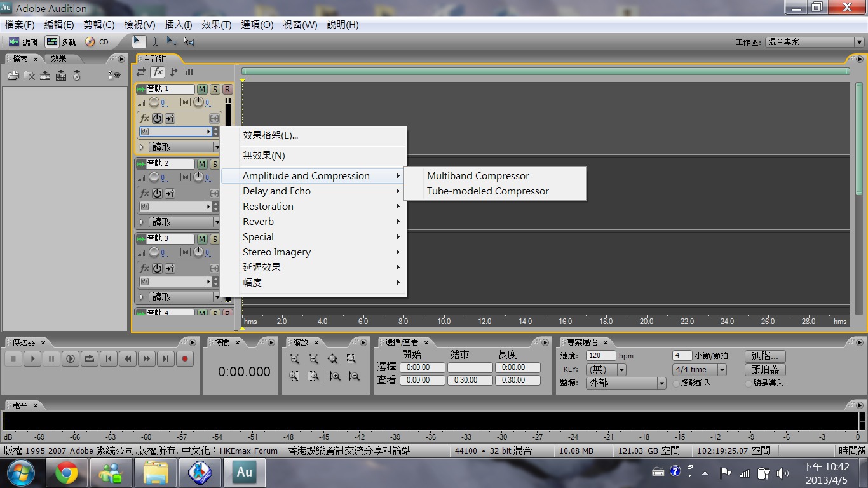Click the Import File folder icon
Image resolution: width=868 pixels, height=488 pixels.
click(x=13, y=76)
